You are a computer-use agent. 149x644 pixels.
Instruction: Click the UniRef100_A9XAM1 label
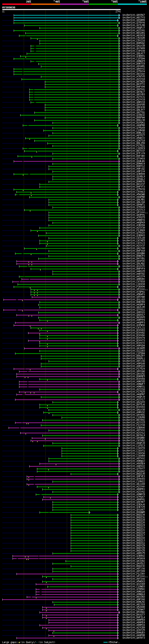tap(134, 66)
